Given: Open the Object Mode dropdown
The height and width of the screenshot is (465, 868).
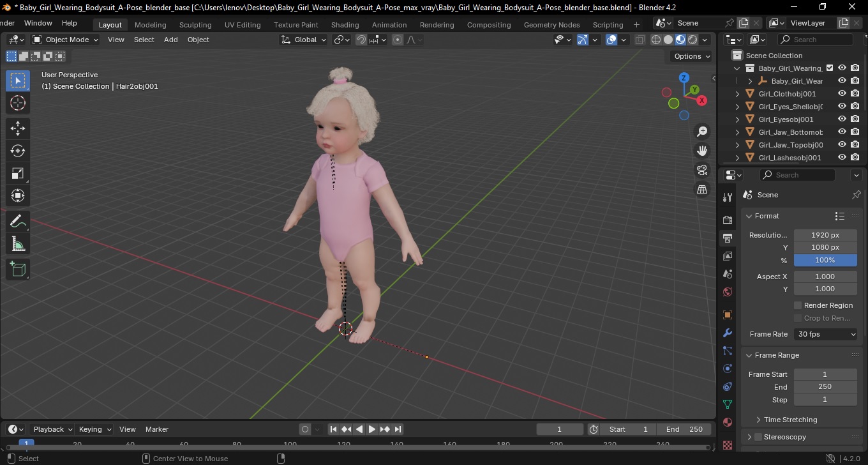Looking at the screenshot, I should point(65,40).
